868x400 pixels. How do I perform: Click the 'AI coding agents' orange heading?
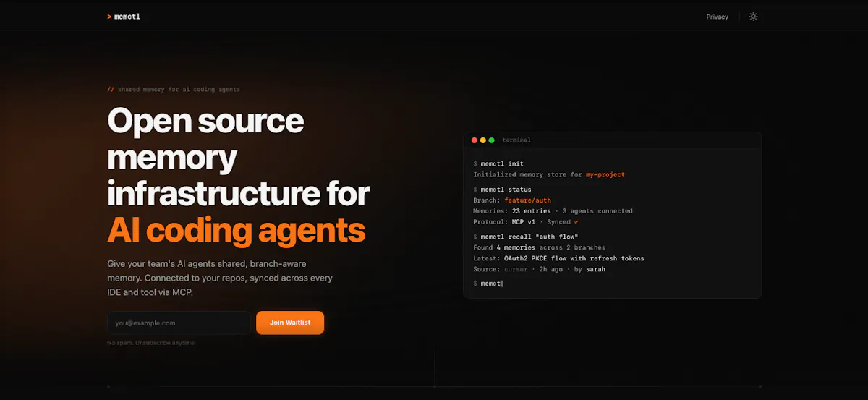tap(237, 230)
